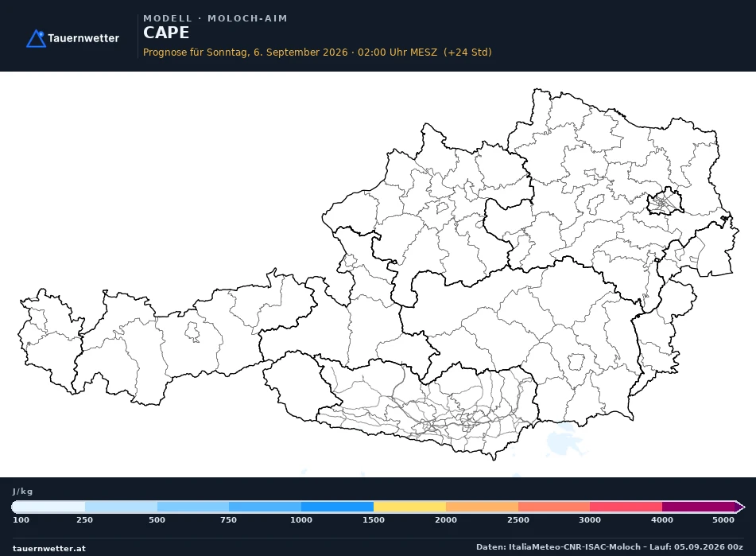The height and width of the screenshot is (556, 756).
Task: Click the legend value label 1000
Action: point(300,520)
